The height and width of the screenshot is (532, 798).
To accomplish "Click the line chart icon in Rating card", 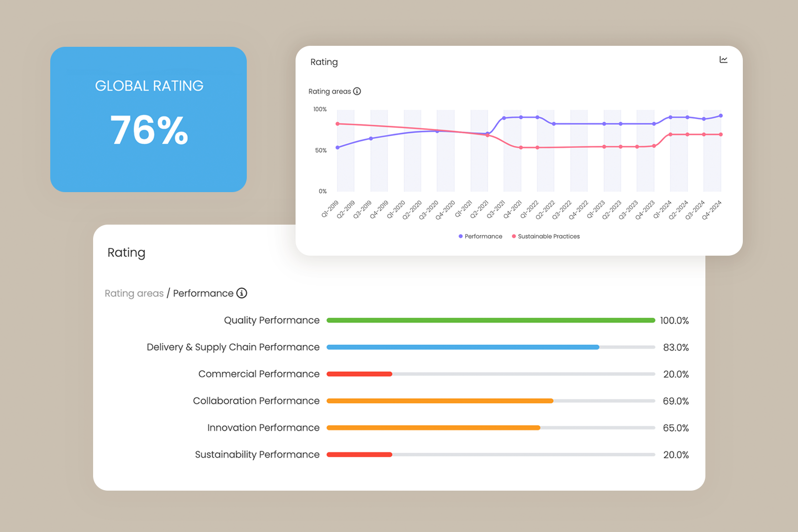I will [x=723, y=60].
